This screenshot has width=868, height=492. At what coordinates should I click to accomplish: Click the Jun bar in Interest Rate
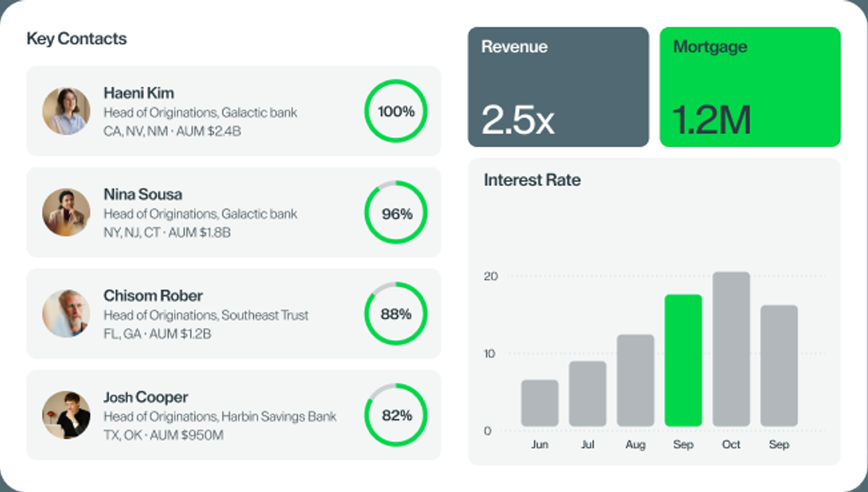540,403
